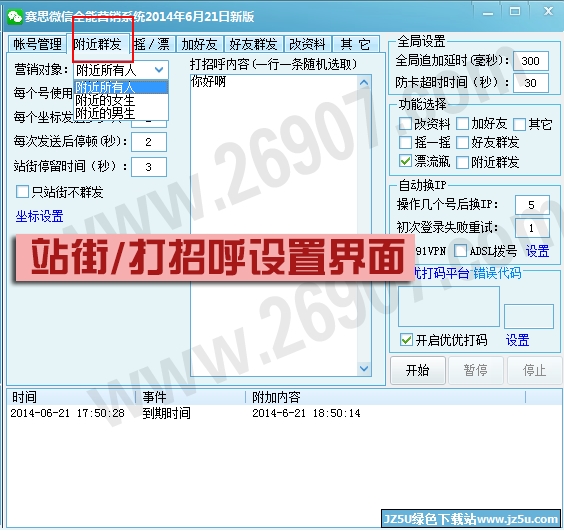
Task: Go to the 改资料 tab
Action: (x=308, y=44)
